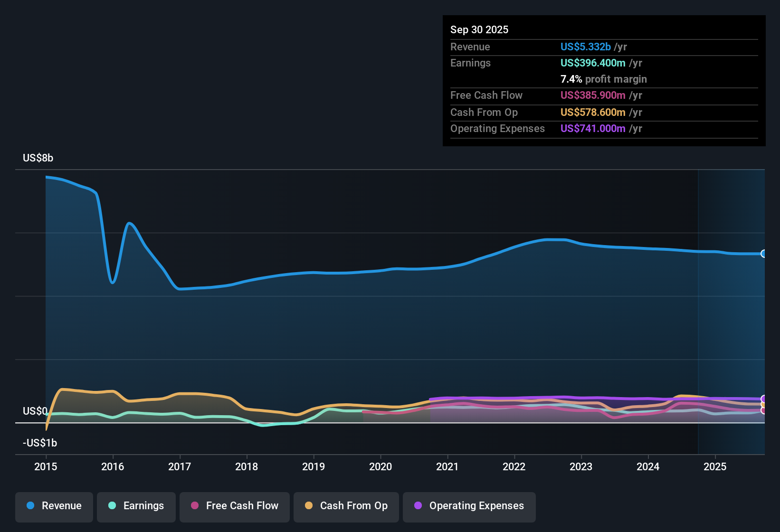The height and width of the screenshot is (532, 780).
Task: Click the teal Earnings legend dot
Action: [x=112, y=506]
